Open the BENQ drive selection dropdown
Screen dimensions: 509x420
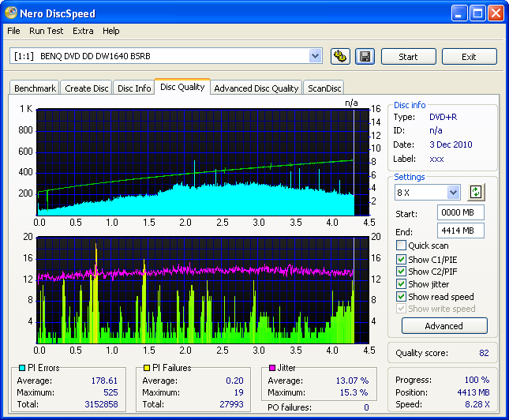point(315,56)
